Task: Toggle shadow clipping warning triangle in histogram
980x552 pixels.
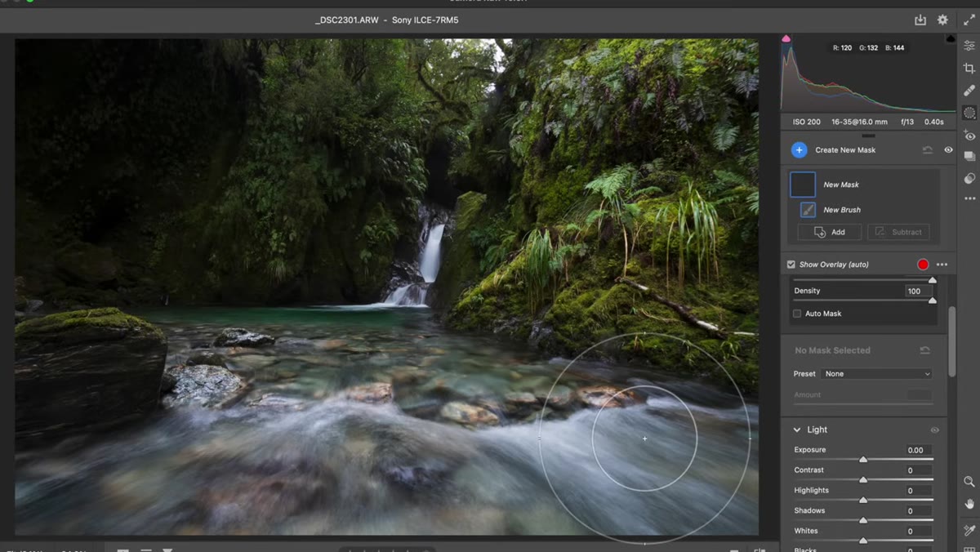Action: click(786, 38)
